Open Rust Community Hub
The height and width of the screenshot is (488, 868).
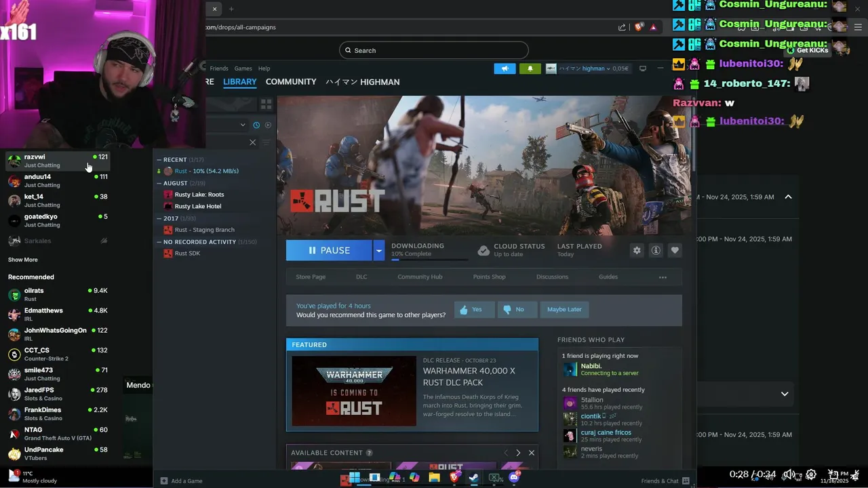(x=420, y=277)
